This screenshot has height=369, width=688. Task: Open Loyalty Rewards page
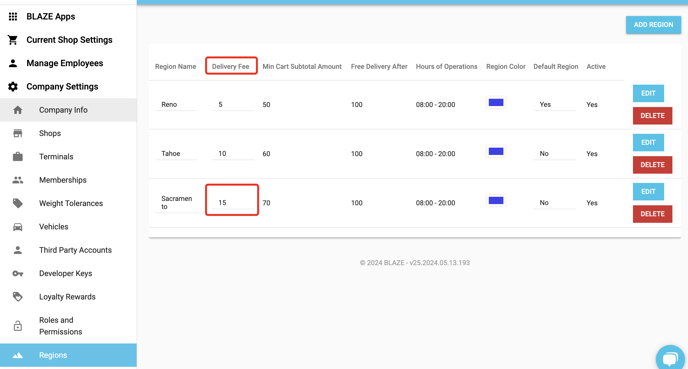(x=68, y=297)
